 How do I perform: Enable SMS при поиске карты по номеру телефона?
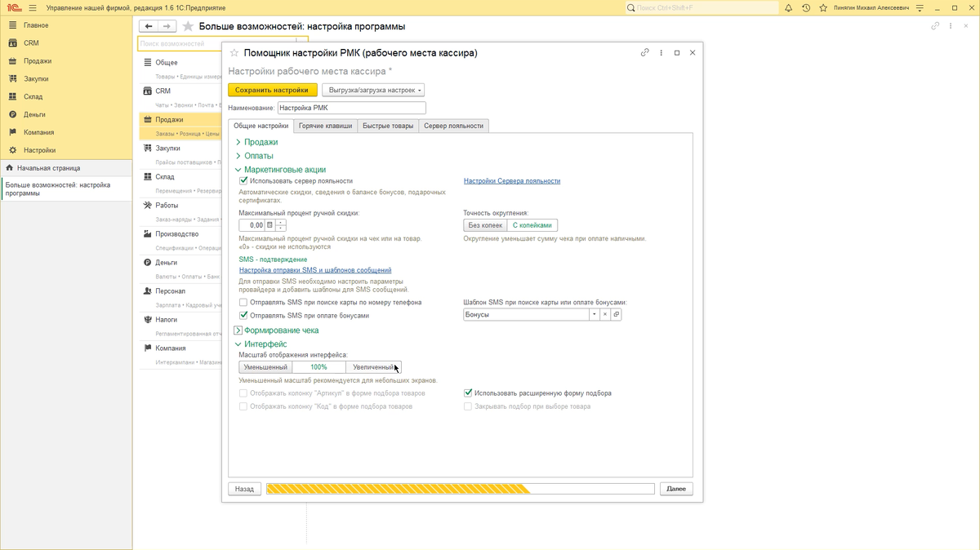(x=243, y=302)
